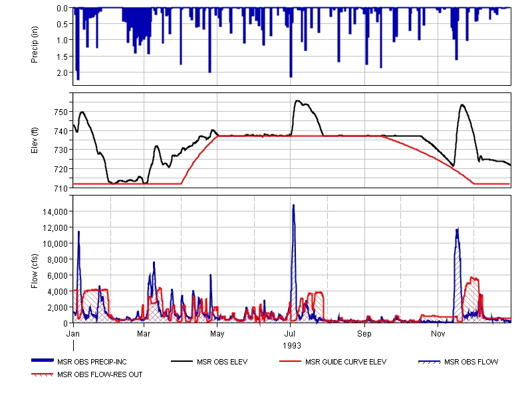Click the November inflow peak in flow plot

pyautogui.click(x=457, y=231)
